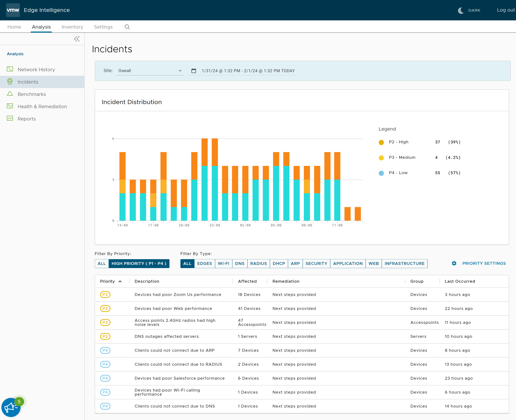Filter incidents by EDGES type
The width and height of the screenshot is (516, 420).
click(205, 263)
